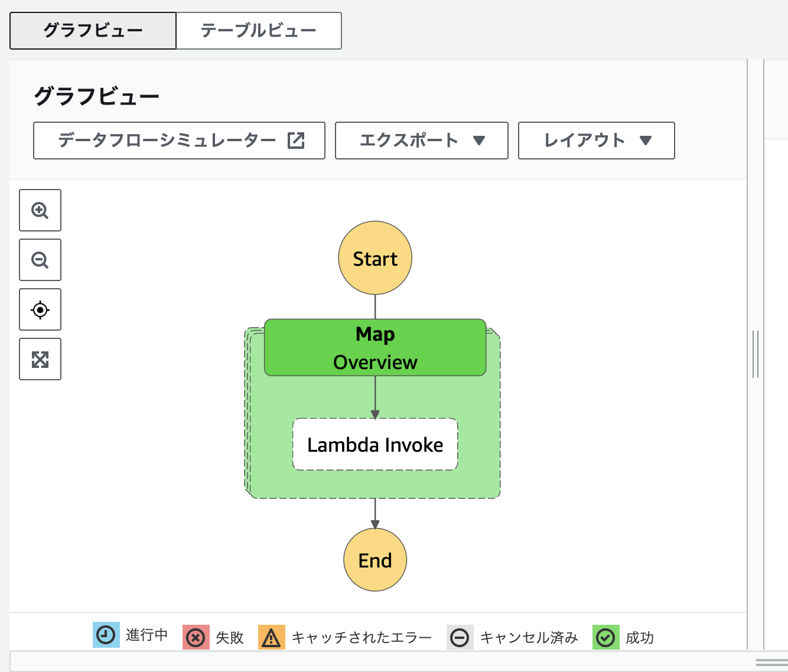
Task: Click the キャッチされたエラー warning triangle icon
Action: (272, 637)
